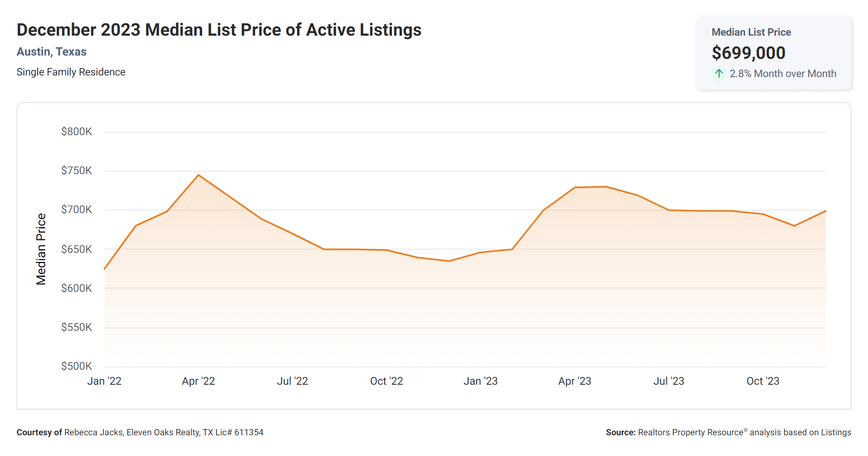Click the $500K y-axis label

click(x=77, y=366)
